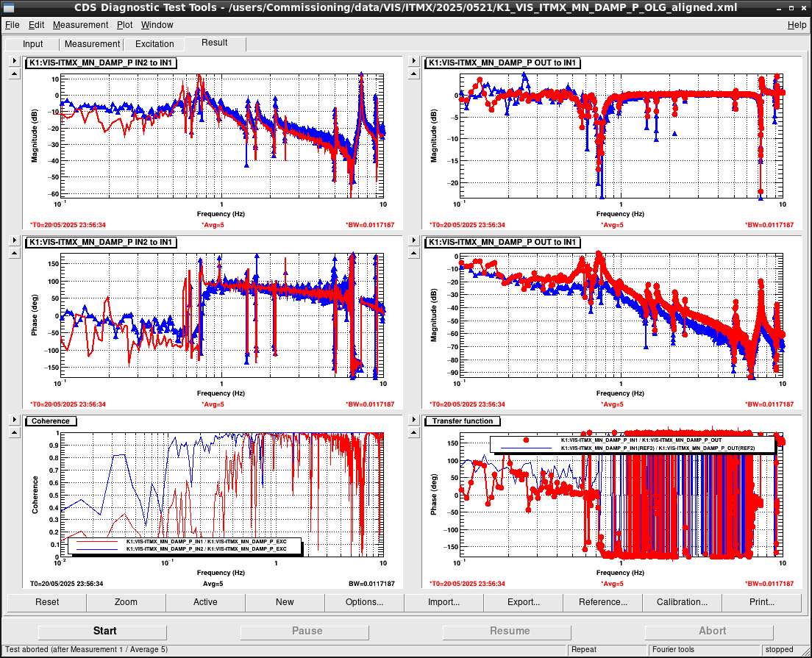Screen dimensions: 812x658
Task: Open the Options... dialog
Action: point(364,602)
